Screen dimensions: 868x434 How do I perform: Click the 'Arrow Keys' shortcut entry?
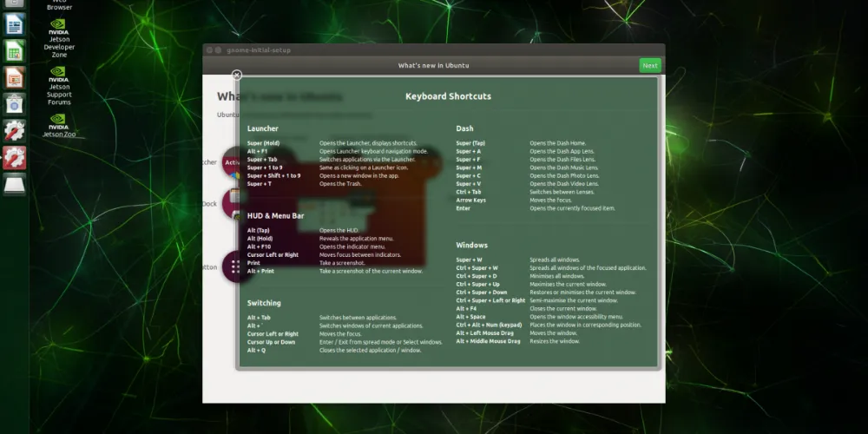coord(470,201)
